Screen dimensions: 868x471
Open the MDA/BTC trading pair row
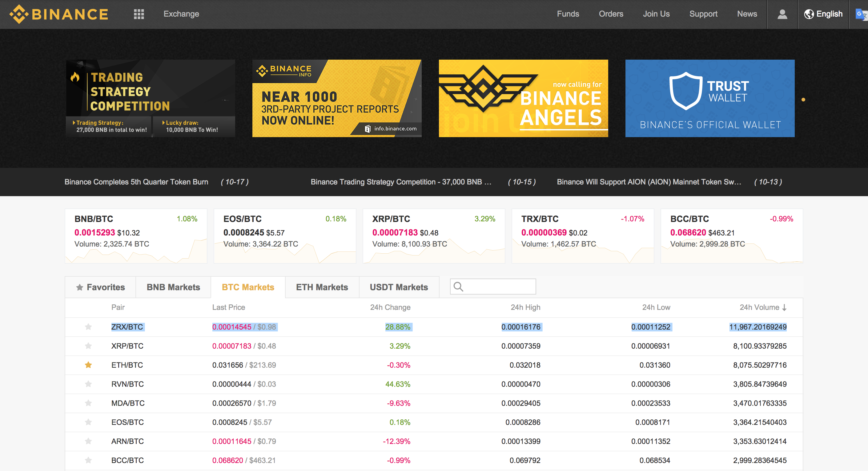coord(128,403)
